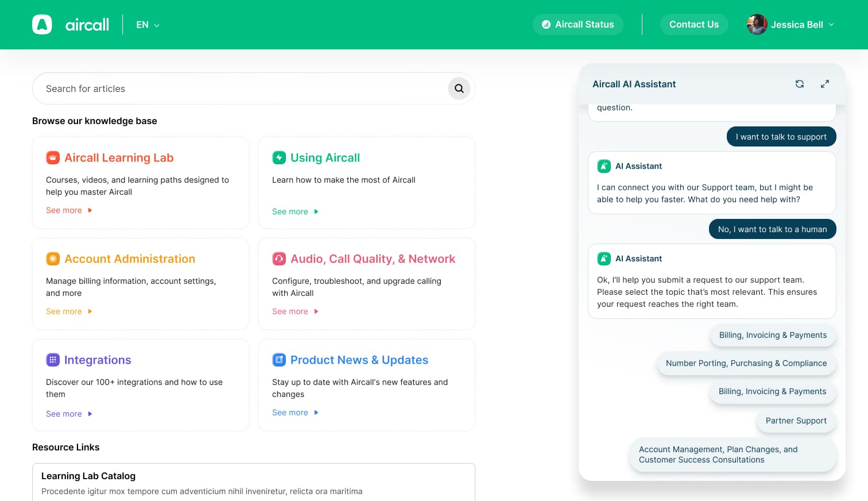Open the Aircall Learning Lab category
Screen dimensions: 868x501
(119, 157)
